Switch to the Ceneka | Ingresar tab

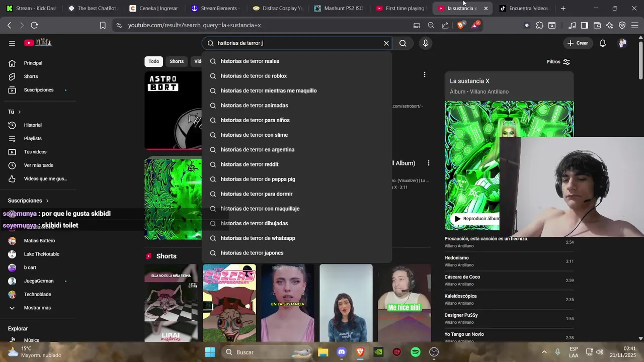(153, 8)
